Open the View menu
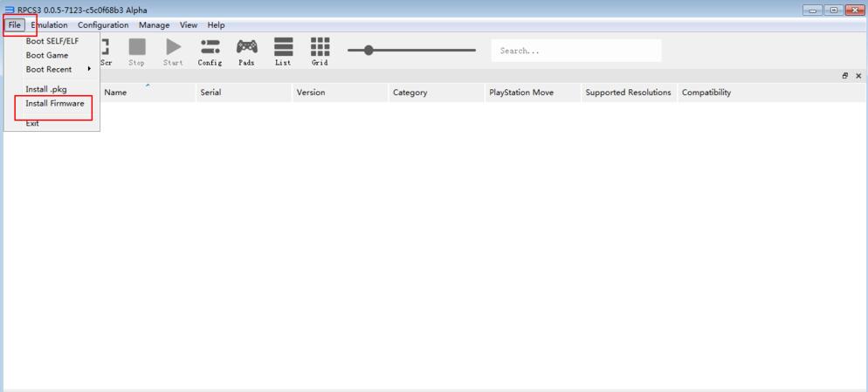Viewport: 868px width, 392px height. tap(189, 25)
